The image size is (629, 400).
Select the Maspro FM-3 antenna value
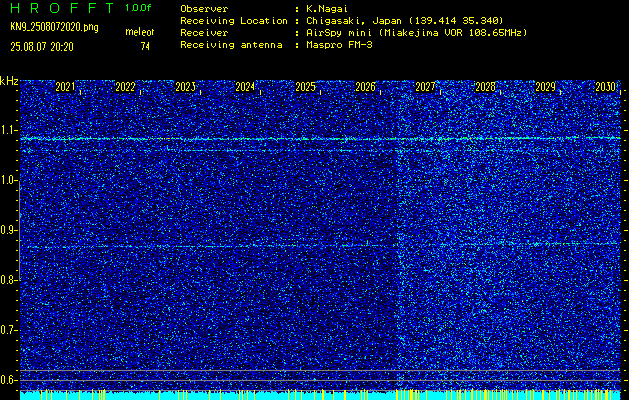(339, 45)
